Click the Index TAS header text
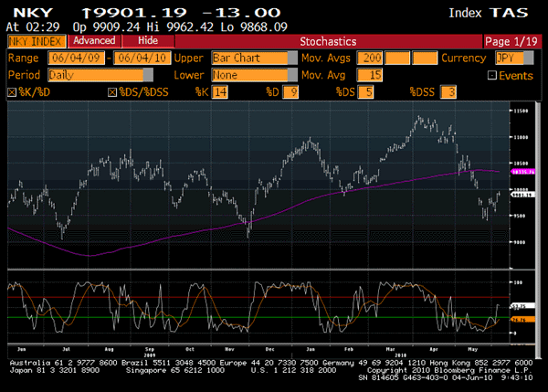This screenshot has height=392, width=548. click(489, 13)
